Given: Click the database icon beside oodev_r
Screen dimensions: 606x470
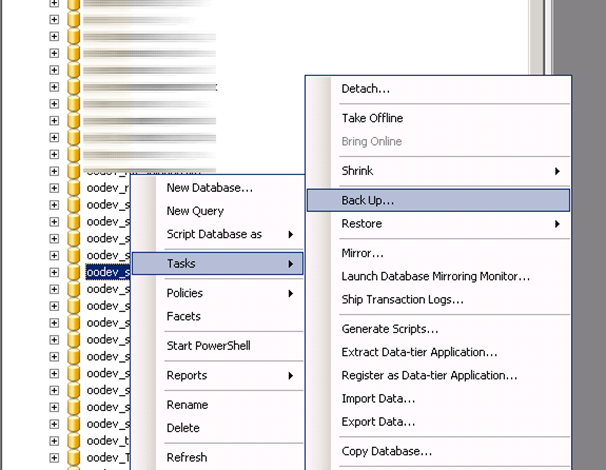Looking at the screenshot, I should [x=73, y=188].
